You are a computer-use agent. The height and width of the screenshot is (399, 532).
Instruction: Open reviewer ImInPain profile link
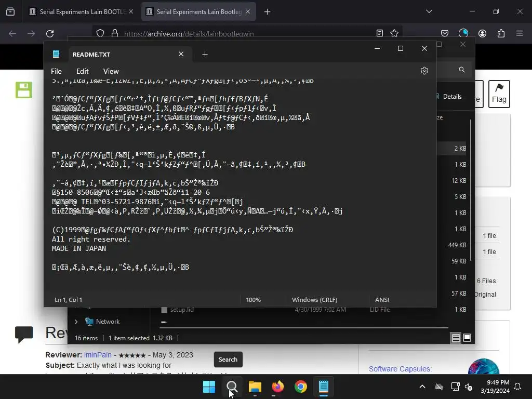point(98,355)
